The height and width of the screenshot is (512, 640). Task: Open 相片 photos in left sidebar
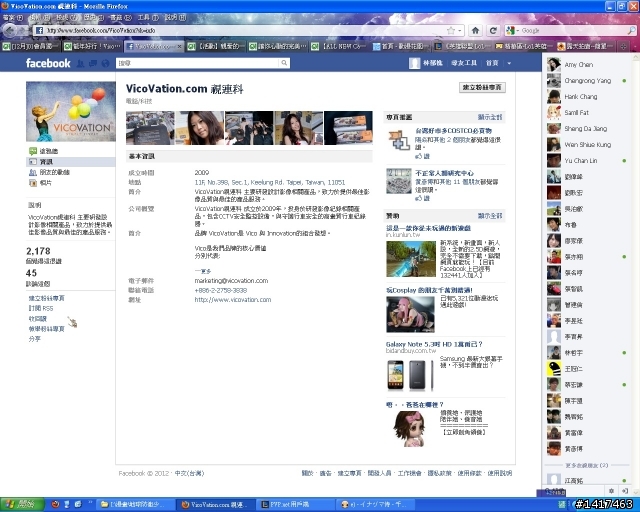tap(45, 183)
